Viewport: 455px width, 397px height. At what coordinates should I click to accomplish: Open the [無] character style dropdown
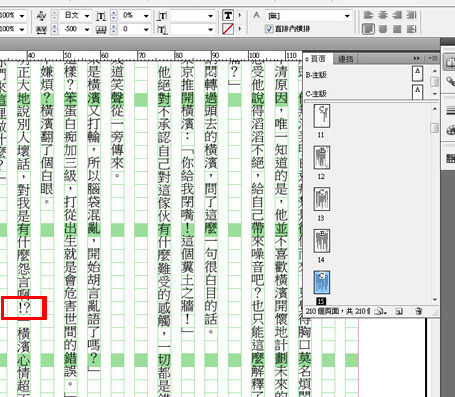347,16
